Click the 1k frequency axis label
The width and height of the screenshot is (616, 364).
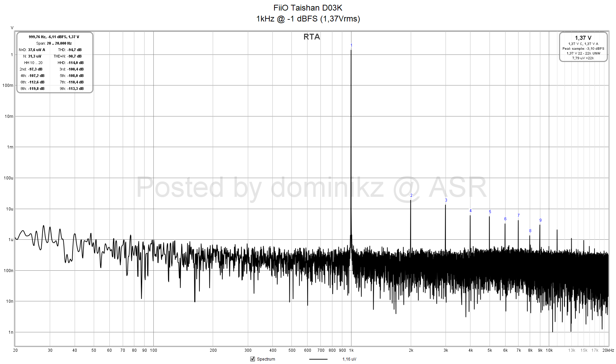351,350
